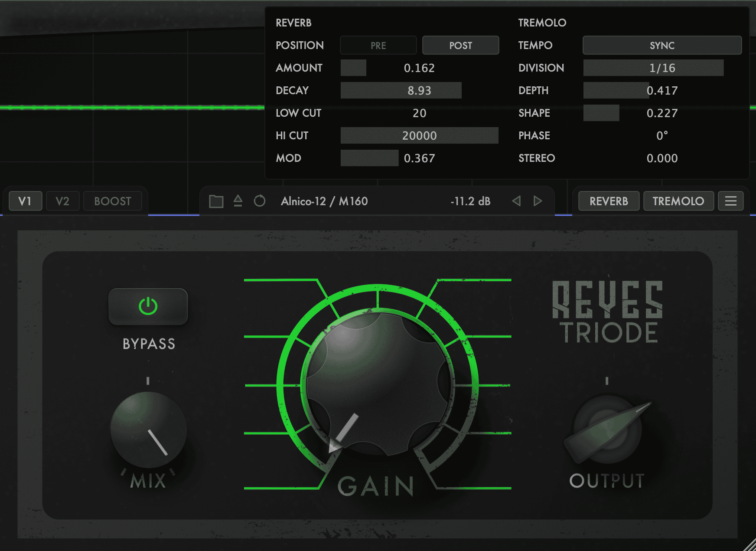Adjust the reverb MOD slider 0.367
The image size is (756, 551).
419,158
